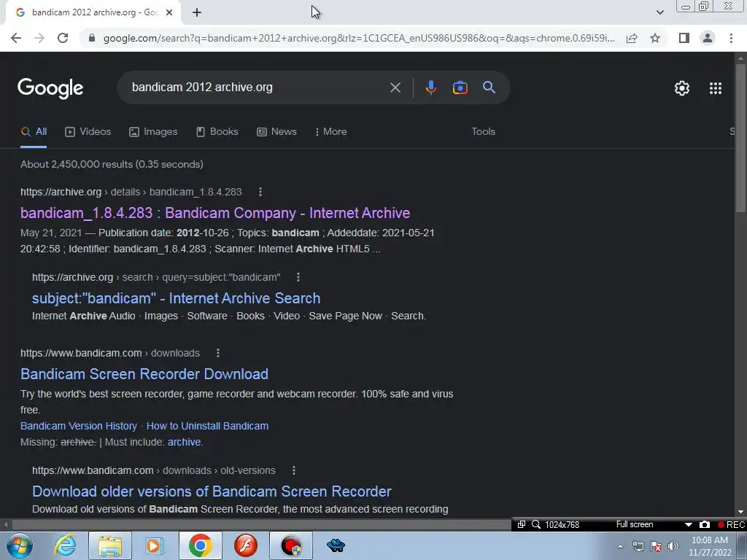Open the 10:08 AM taskbar clock
This screenshot has height=560, width=747.
tap(710, 547)
